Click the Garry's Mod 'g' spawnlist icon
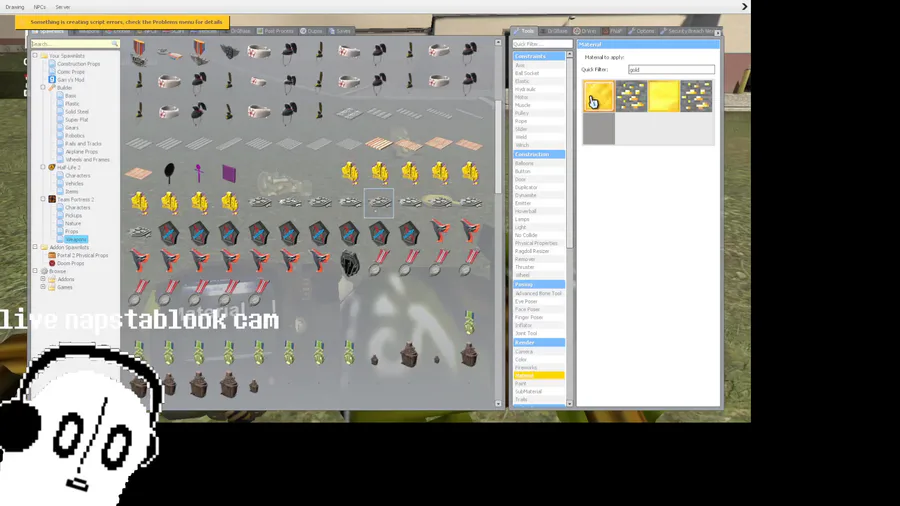This screenshot has width=900, height=506. point(52,80)
